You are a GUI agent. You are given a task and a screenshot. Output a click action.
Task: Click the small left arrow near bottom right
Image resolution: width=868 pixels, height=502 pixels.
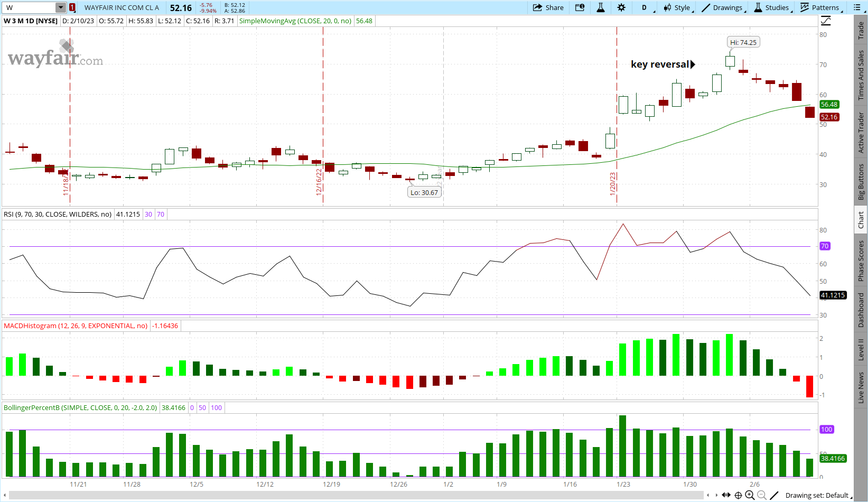click(x=708, y=495)
